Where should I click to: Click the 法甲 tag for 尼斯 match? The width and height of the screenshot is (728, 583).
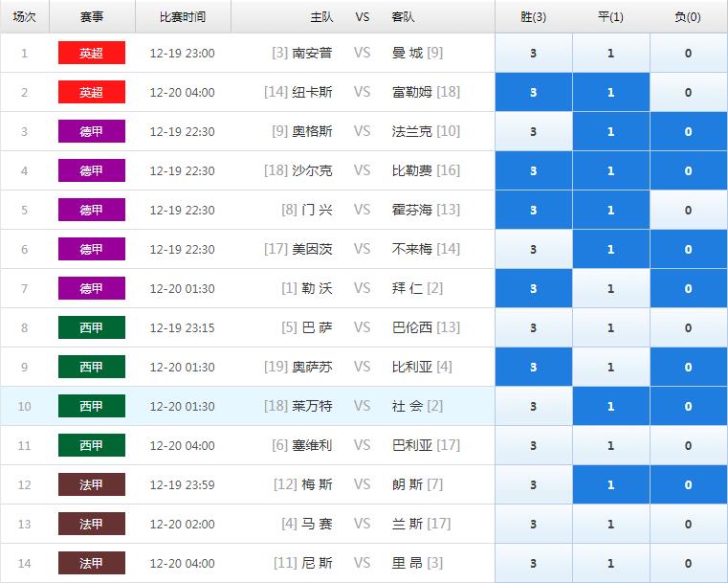point(92,563)
